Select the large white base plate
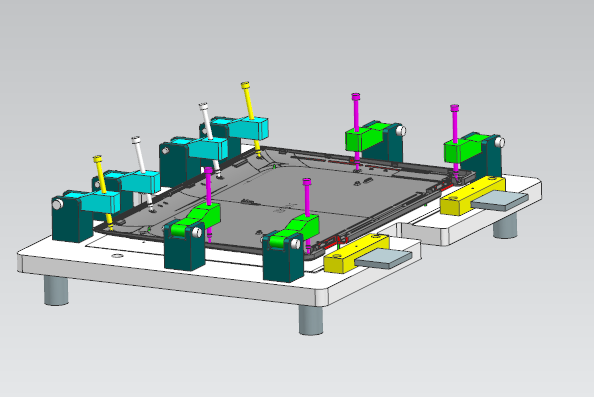Viewport: 594px width, 397px height. point(227,275)
